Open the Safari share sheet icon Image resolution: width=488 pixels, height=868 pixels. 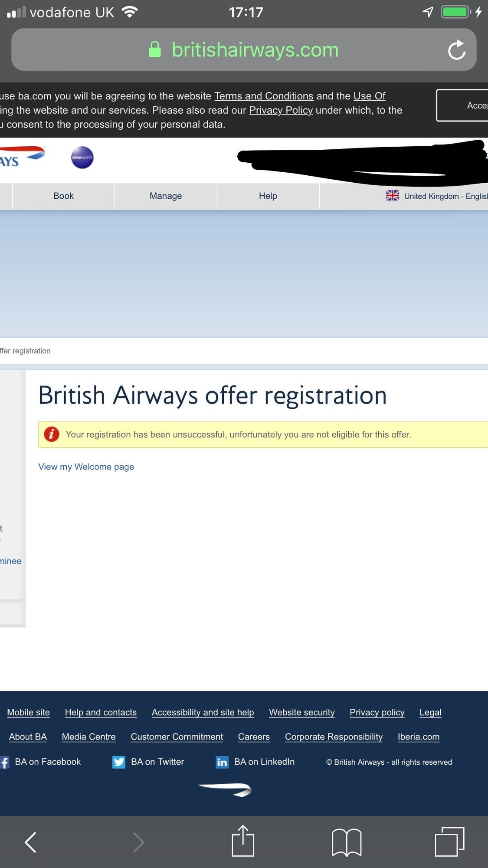tap(243, 840)
